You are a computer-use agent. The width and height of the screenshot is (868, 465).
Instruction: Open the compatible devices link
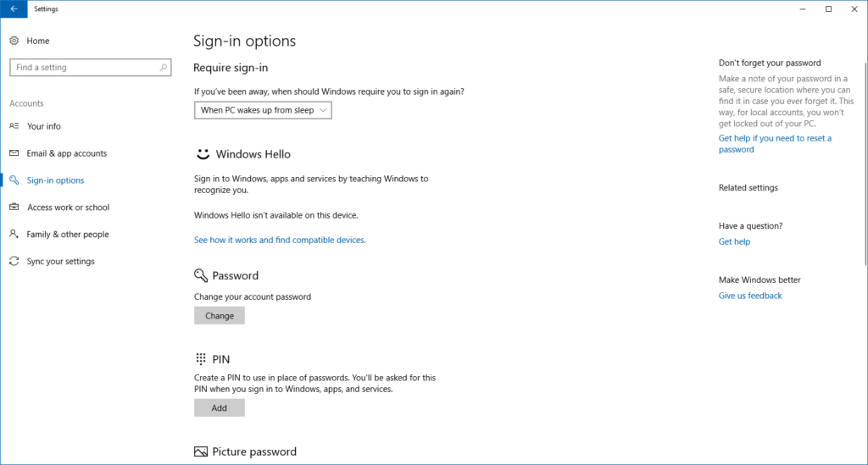point(280,241)
